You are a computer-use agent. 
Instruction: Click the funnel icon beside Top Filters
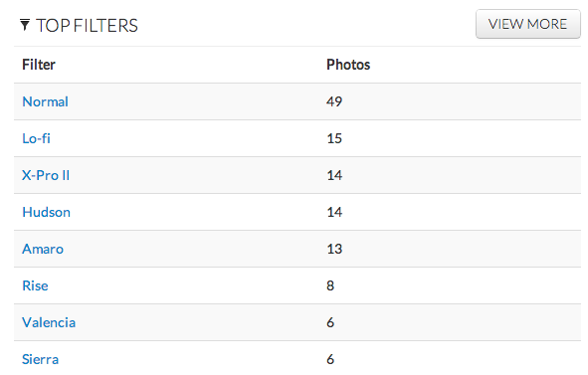[x=25, y=25]
